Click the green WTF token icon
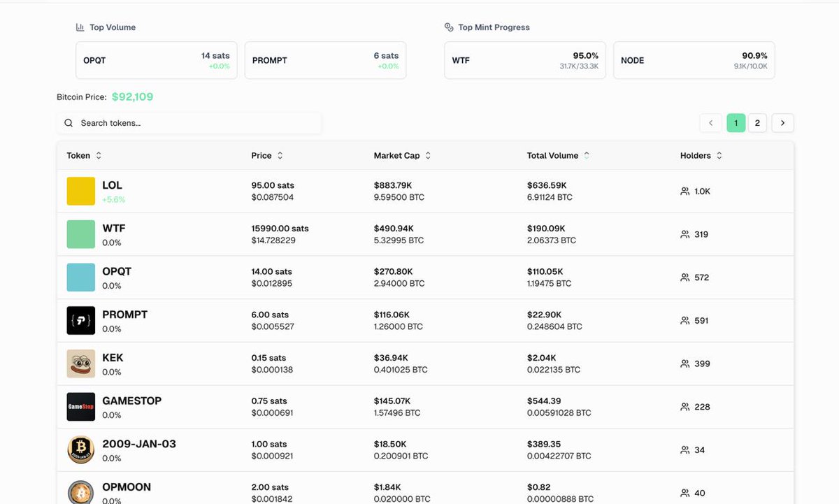 coord(80,235)
